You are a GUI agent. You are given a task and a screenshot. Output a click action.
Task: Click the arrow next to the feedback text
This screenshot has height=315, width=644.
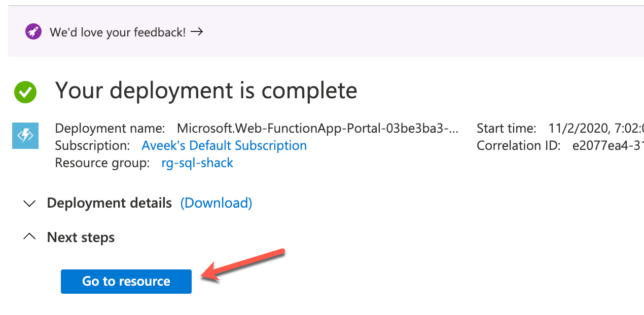[197, 32]
